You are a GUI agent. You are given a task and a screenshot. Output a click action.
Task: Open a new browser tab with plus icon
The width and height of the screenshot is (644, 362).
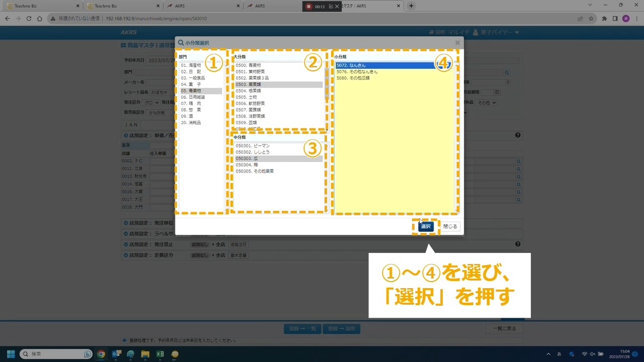click(x=411, y=6)
